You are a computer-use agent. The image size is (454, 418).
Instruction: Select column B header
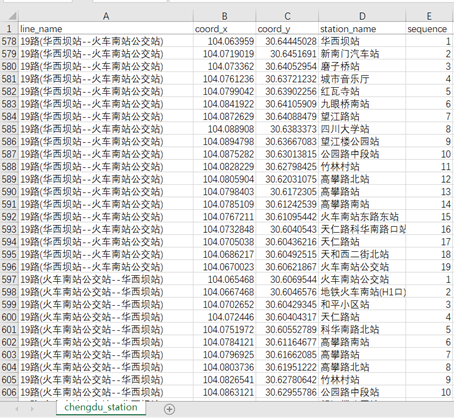point(224,16)
